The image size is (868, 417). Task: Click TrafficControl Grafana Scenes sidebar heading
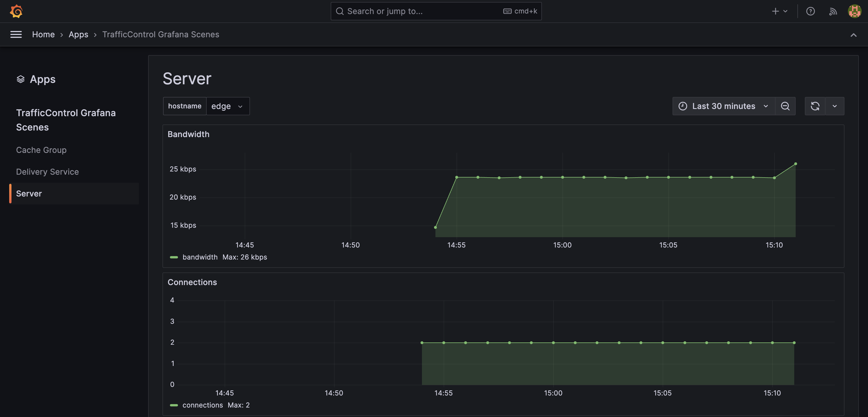(66, 120)
